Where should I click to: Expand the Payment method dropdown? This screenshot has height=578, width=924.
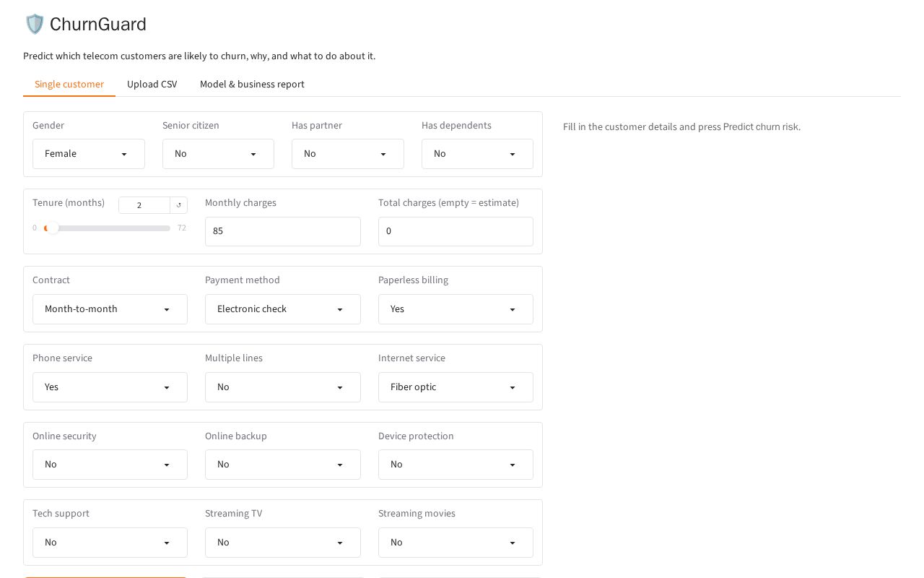[x=283, y=309]
